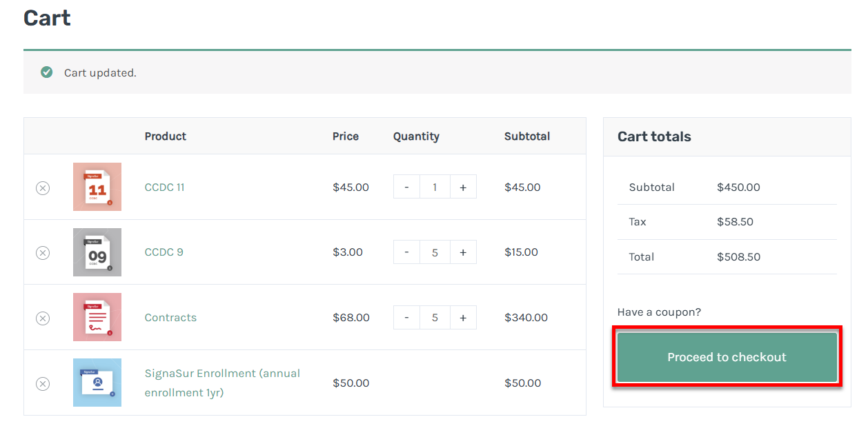Click the $508.50 total value
The width and height of the screenshot is (868, 437).
pos(738,257)
